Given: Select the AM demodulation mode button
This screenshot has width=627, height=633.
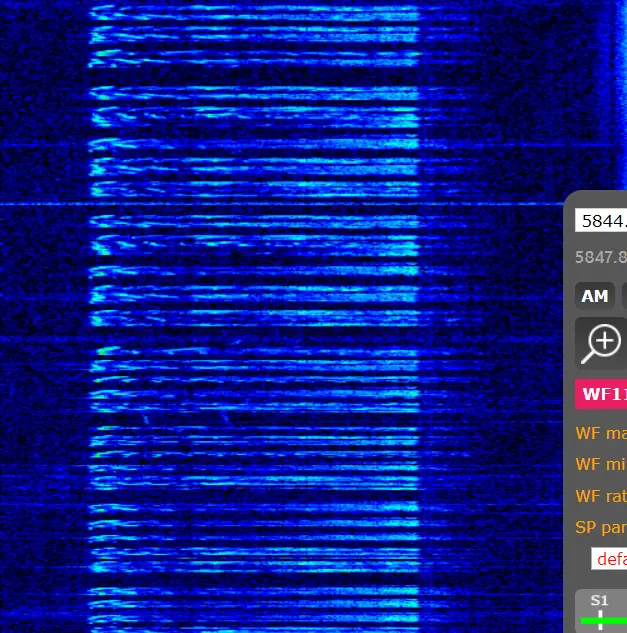Looking at the screenshot, I should 595,296.
